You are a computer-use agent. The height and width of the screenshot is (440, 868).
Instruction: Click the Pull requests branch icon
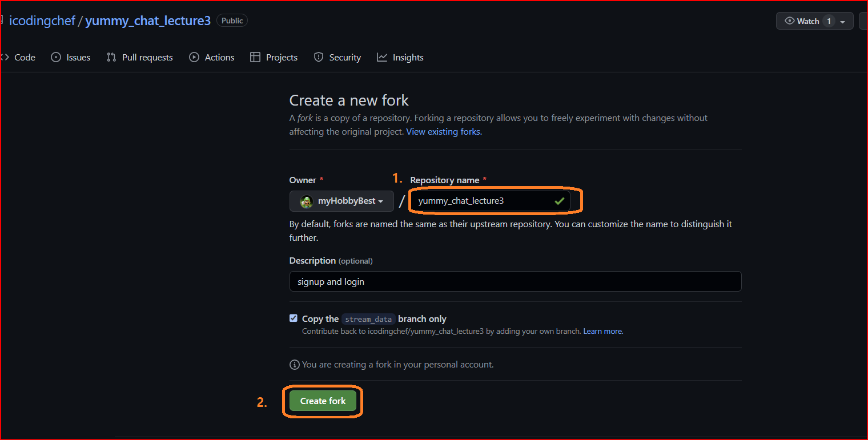pos(111,57)
